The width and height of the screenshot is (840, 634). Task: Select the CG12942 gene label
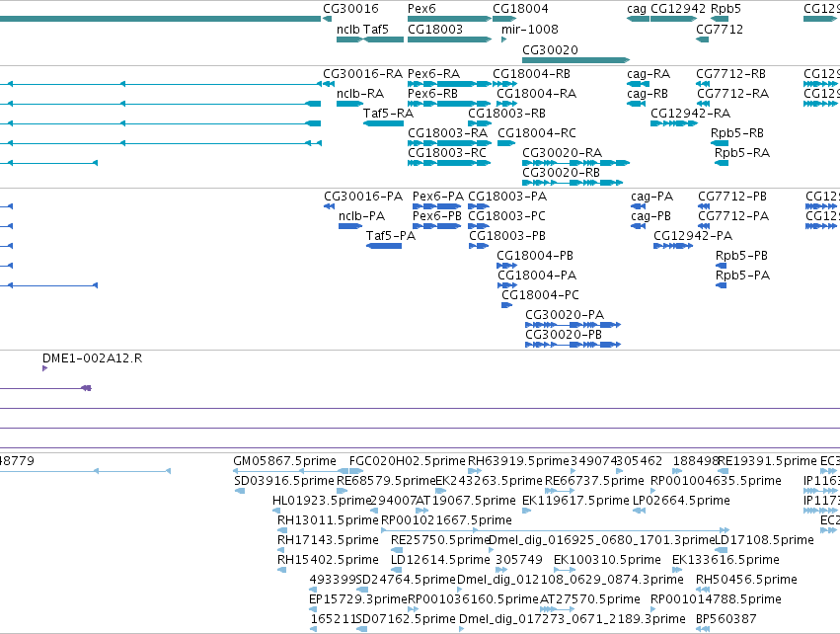click(678, 9)
